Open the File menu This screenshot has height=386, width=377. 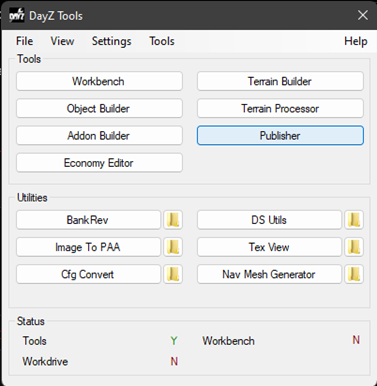(x=24, y=41)
